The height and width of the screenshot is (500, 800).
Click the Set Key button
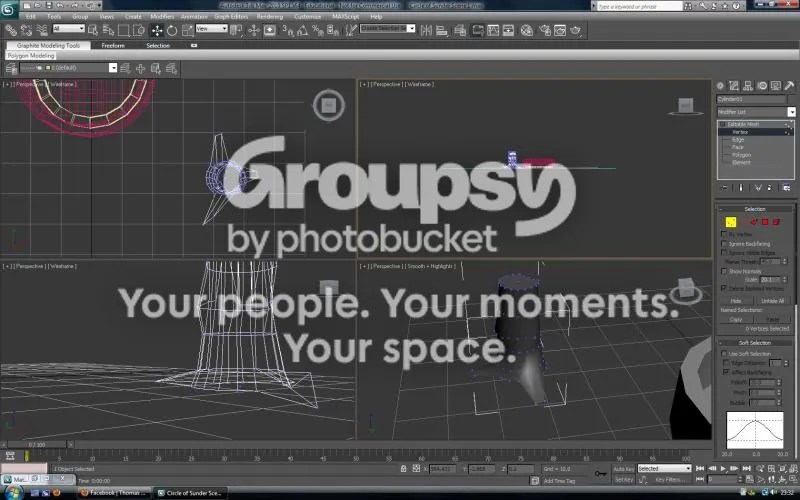623,480
